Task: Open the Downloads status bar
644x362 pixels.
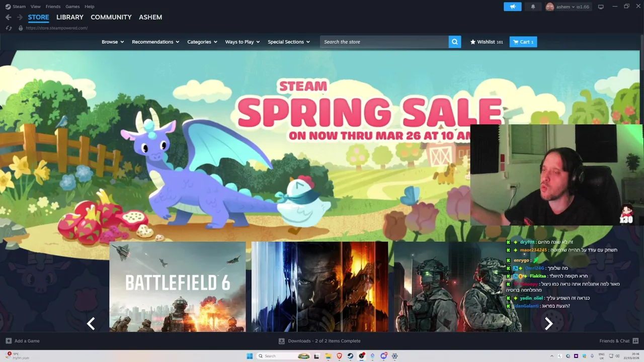Action: tap(319, 341)
